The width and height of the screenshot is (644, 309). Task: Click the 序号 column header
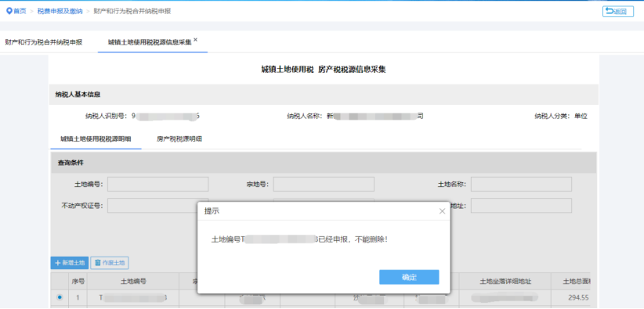coord(78,282)
